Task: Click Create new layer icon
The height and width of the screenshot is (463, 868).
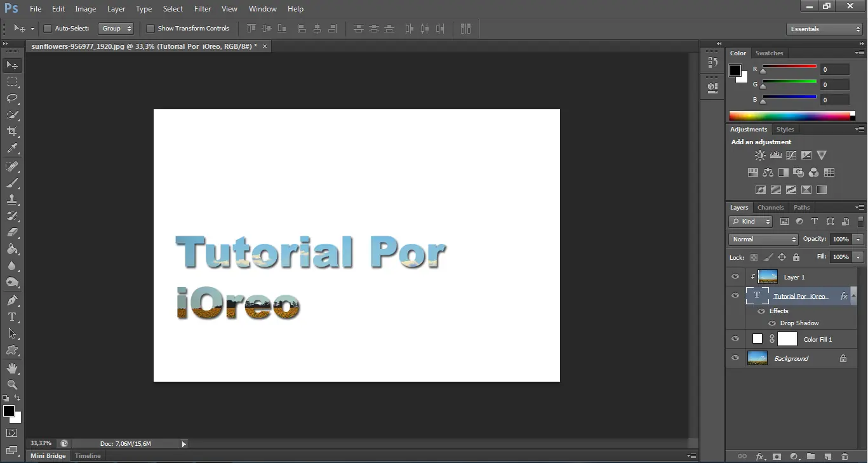Action: pyautogui.click(x=827, y=457)
